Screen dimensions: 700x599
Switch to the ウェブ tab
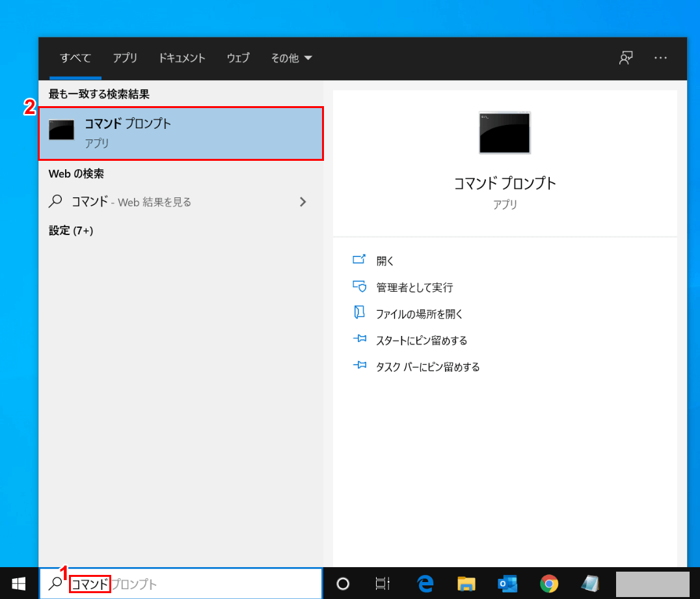click(x=238, y=58)
